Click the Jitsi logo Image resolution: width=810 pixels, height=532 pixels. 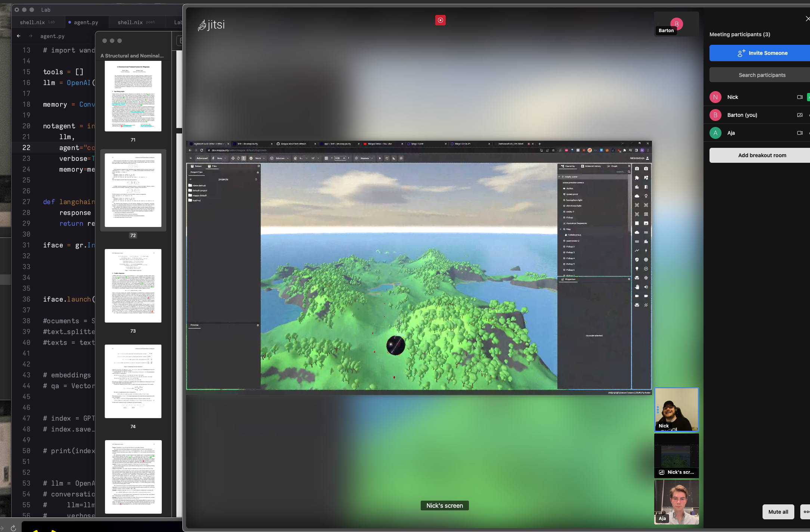coord(211,25)
